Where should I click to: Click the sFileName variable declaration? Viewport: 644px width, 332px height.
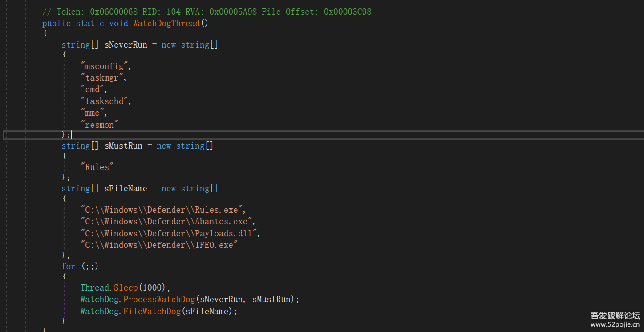(x=126, y=189)
